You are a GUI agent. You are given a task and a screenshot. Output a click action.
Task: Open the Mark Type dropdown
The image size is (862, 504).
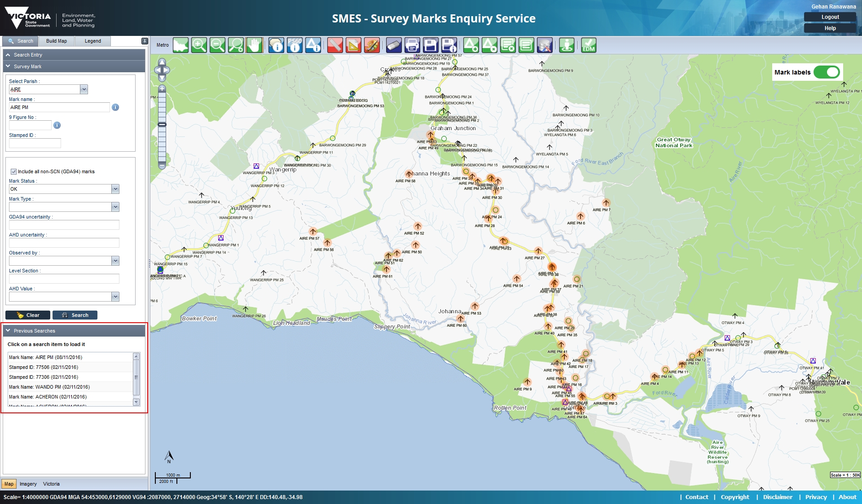(115, 207)
